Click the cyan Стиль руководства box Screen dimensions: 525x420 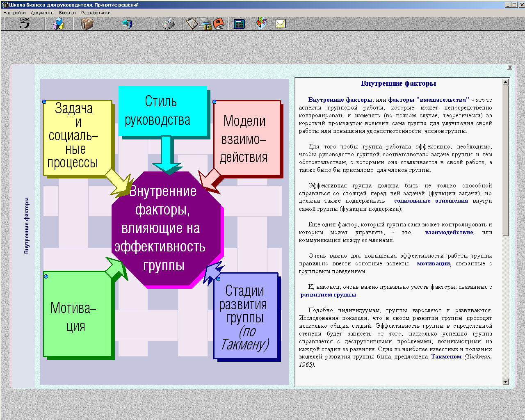point(163,111)
